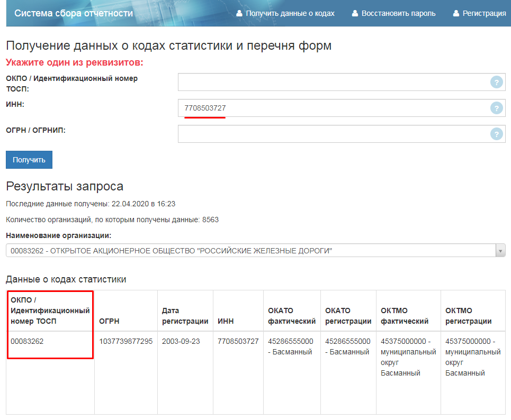Click the ОГРН / ОГРНИП input field
This screenshot has height=420, width=511.
point(334,134)
